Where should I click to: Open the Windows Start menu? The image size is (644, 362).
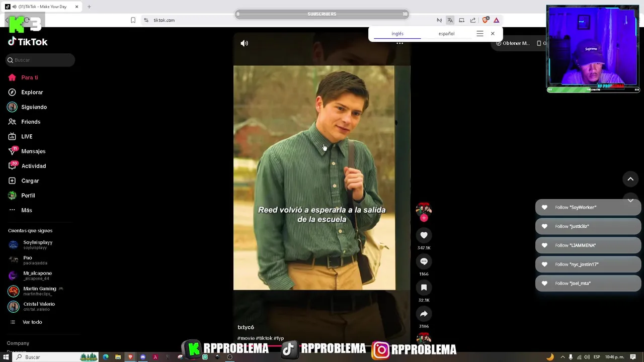(x=6, y=357)
